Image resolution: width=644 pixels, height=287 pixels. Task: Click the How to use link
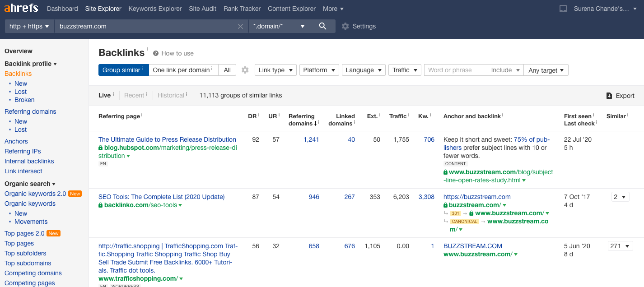click(177, 53)
